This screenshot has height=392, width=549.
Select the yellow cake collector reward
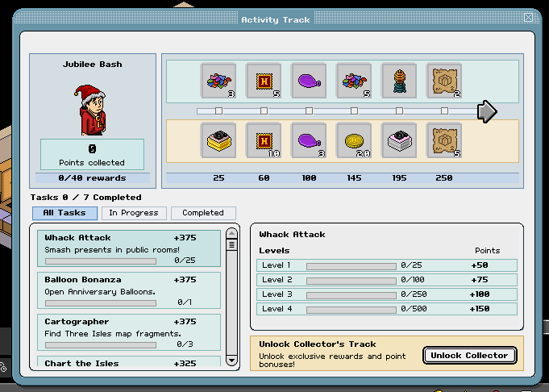[x=218, y=140]
